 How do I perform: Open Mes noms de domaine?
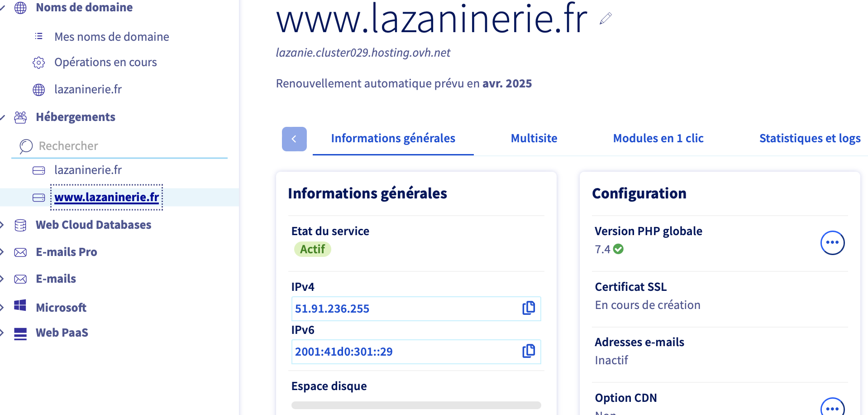pyautogui.click(x=111, y=37)
